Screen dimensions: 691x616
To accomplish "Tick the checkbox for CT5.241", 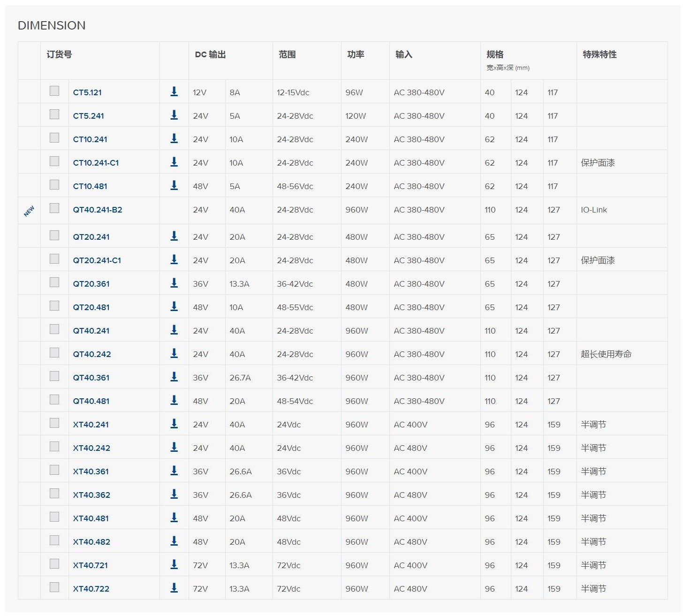I will click(x=54, y=114).
